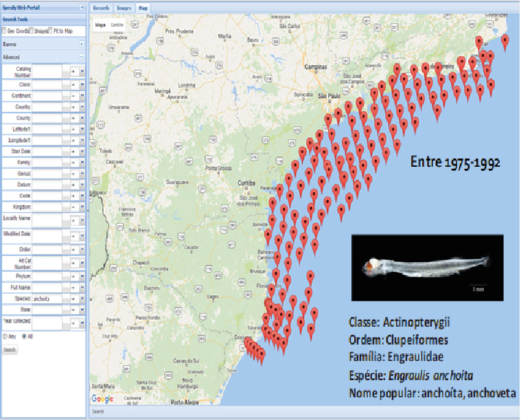The image size is (521, 420).
Task: Collapse the Specify Web Portal side panel
Action: 82,8
